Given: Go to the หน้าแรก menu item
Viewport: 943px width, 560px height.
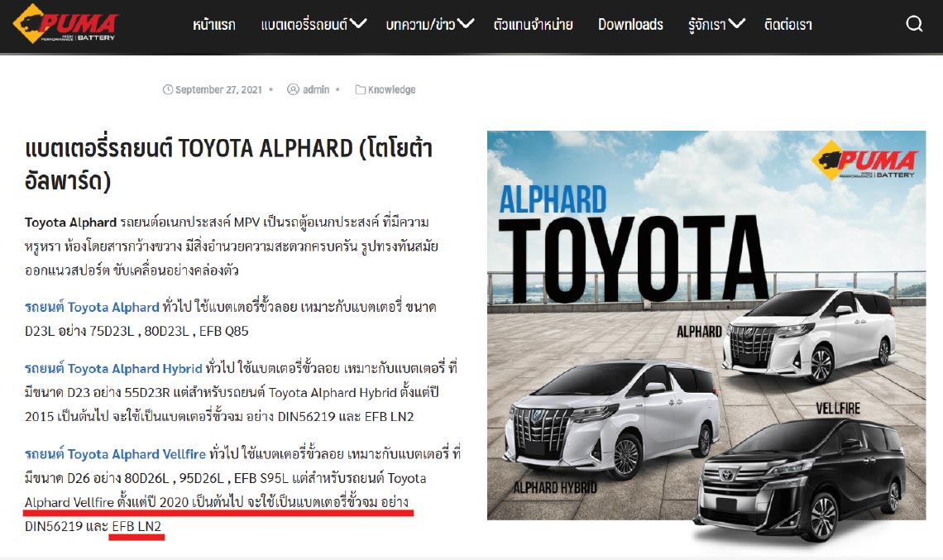Looking at the screenshot, I should (214, 25).
